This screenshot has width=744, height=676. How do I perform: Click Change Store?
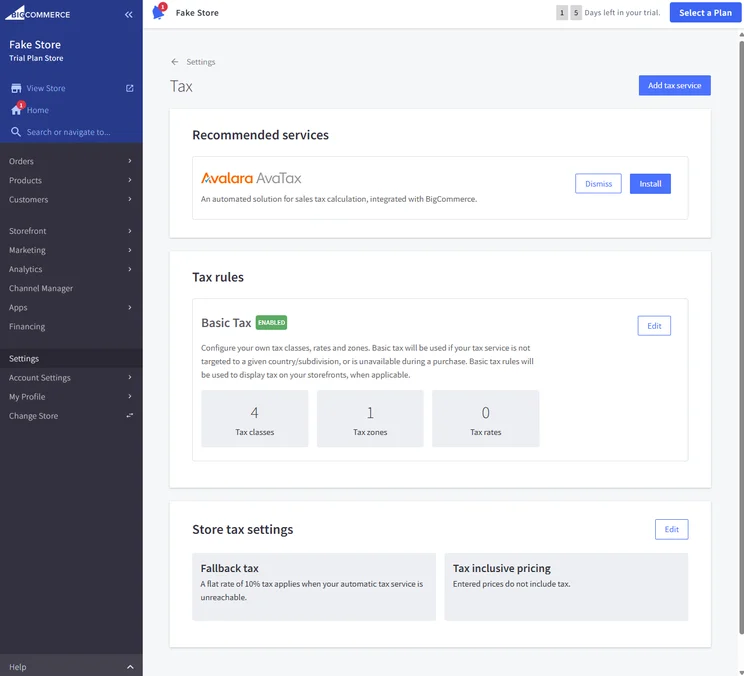click(x=71, y=416)
